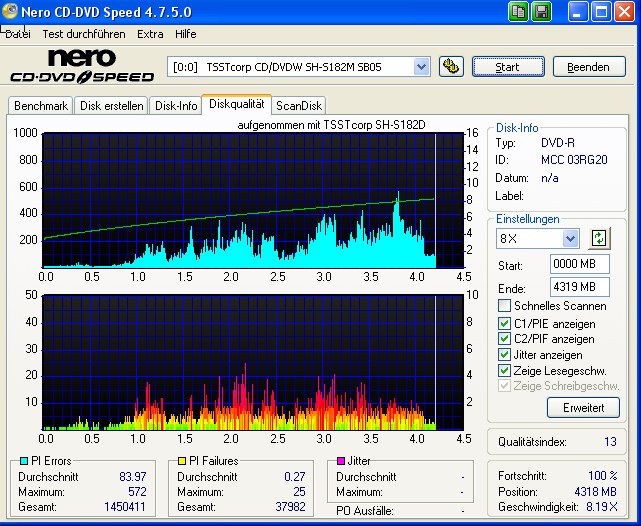The image size is (641, 526).
Task: Click the yellow PI Failures legend square
Action: (182, 461)
